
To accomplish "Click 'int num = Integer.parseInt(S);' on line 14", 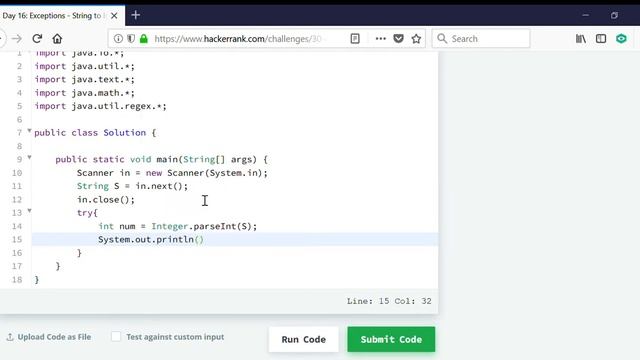I will click(178, 226).
